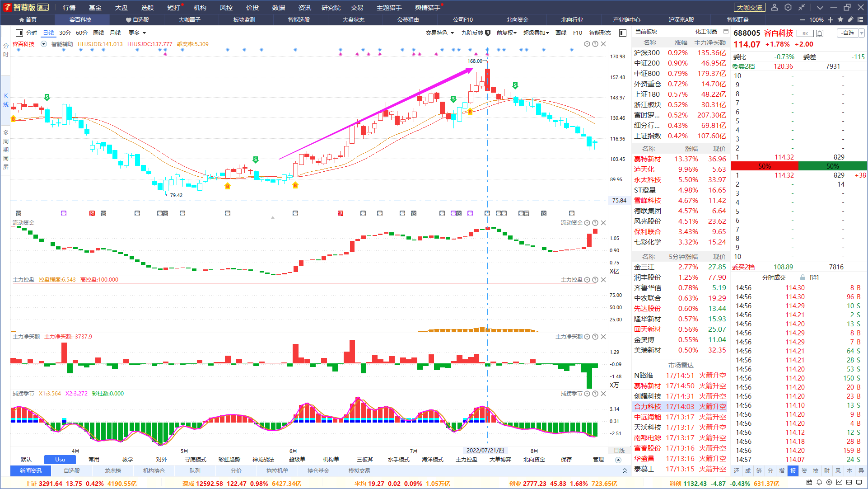The height and width of the screenshot is (489, 868).
Task: Close the 主力净买额 indicator panel
Action: (x=603, y=337)
